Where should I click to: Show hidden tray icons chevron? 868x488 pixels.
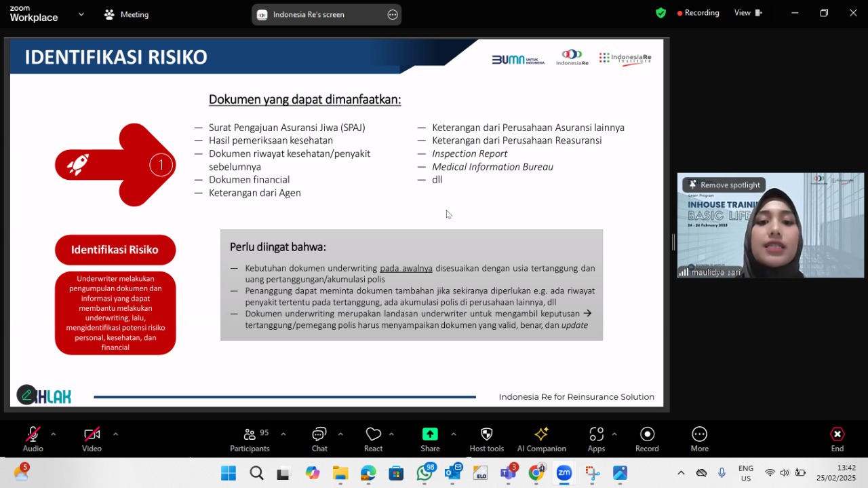[681, 473]
